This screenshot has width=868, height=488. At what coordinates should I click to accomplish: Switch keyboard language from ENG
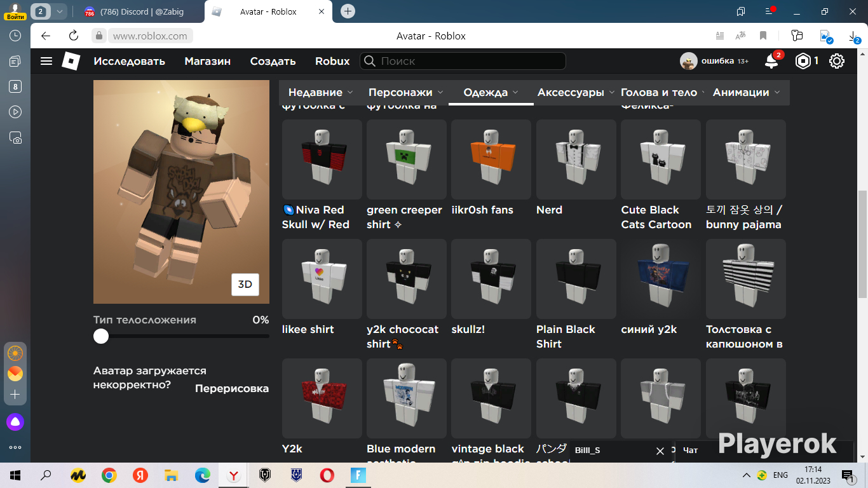pos(780,475)
